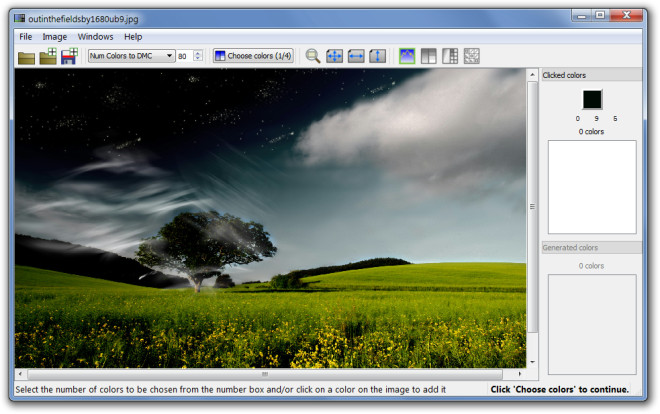Click the vertical scrollbar down arrow
The height and width of the screenshot is (414, 660).
click(532, 362)
